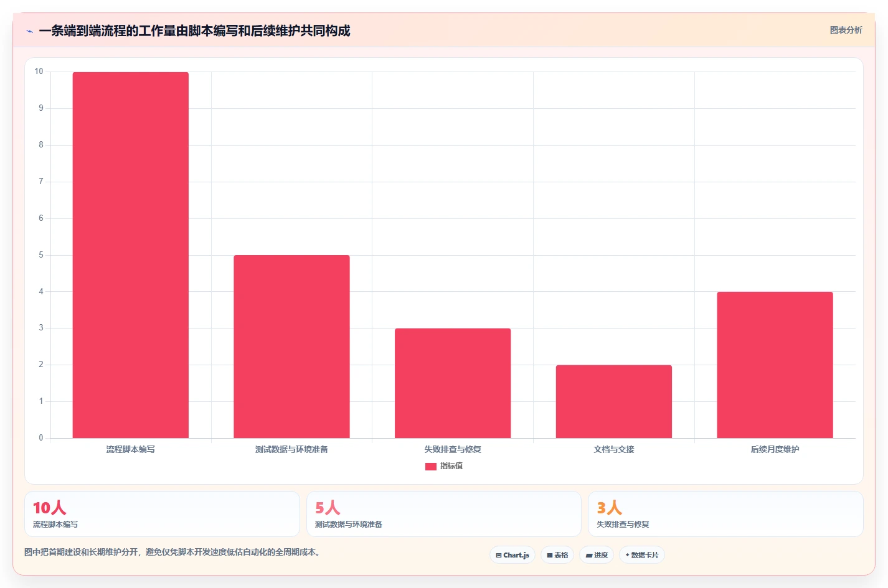Click the 后续月度维护 bar in chart
Screen dimensions: 888x588
775,365
